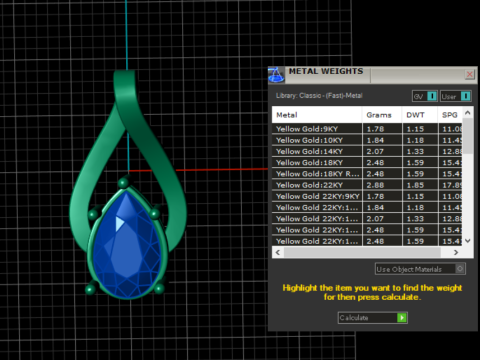Screen dimensions: 480x360
Task: Click the Metal Weights title bar
Action: 373,75
